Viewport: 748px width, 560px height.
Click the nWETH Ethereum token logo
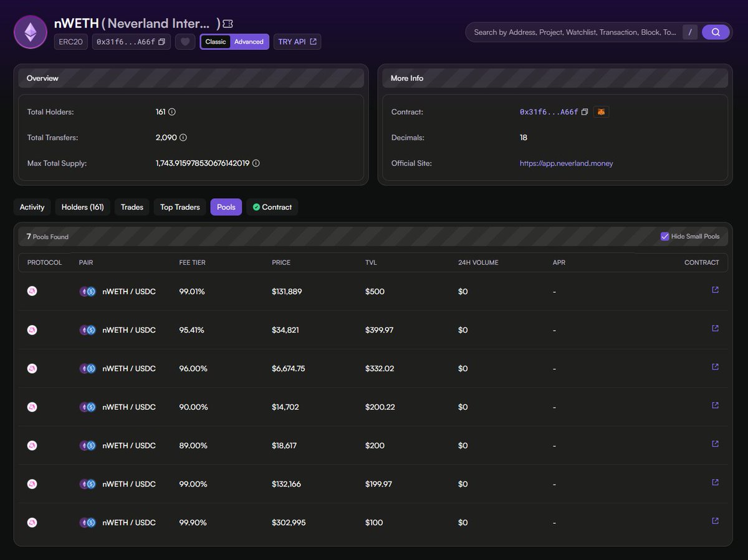[30, 32]
